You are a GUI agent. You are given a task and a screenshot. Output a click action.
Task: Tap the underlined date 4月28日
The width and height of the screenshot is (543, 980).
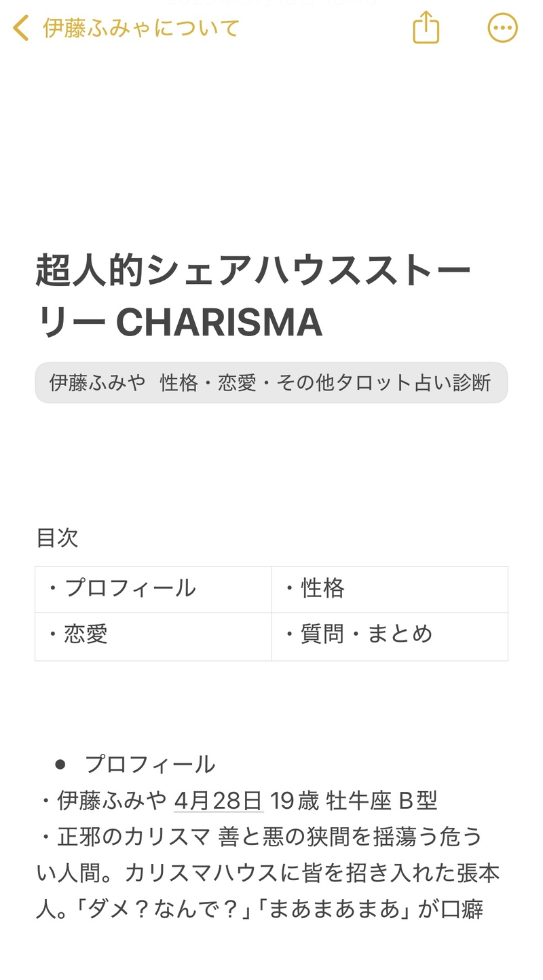point(219,801)
